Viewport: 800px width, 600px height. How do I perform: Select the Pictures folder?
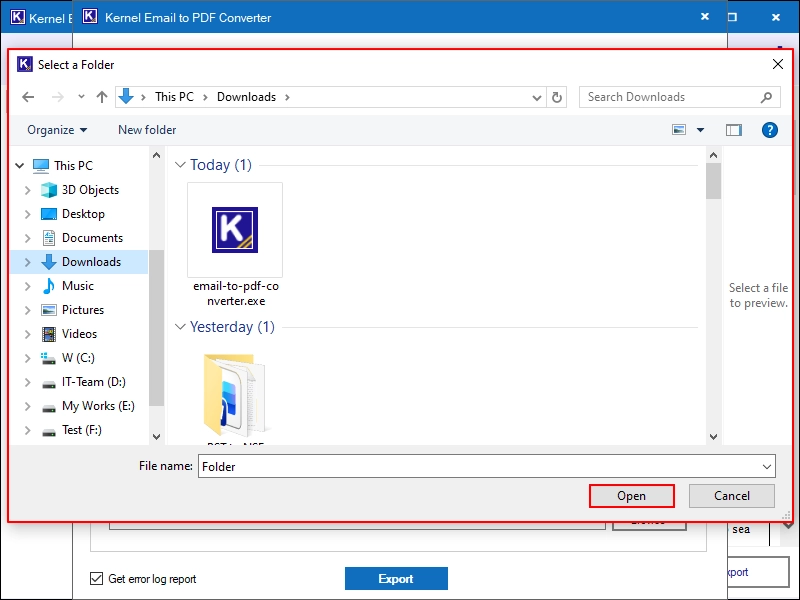[83, 310]
